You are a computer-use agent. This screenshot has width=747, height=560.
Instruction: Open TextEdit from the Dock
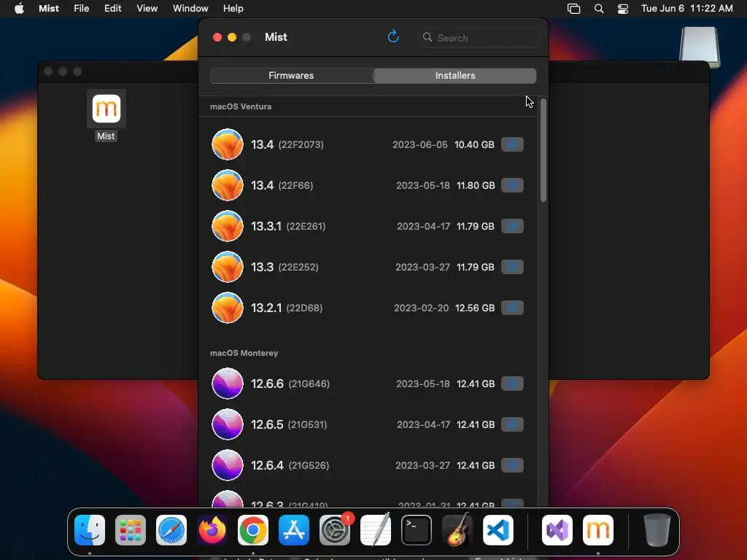[x=376, y=530]
